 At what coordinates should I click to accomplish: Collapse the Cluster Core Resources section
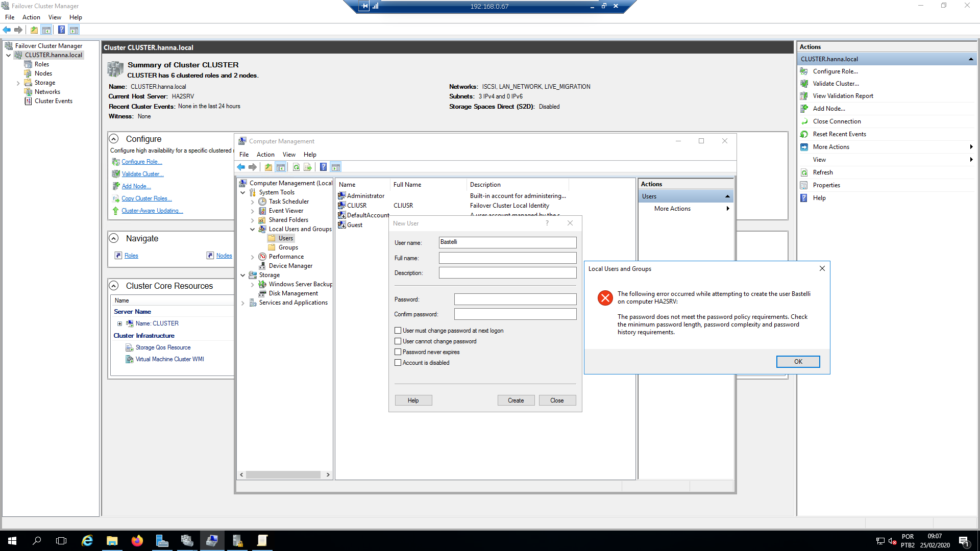click(114, 286)
